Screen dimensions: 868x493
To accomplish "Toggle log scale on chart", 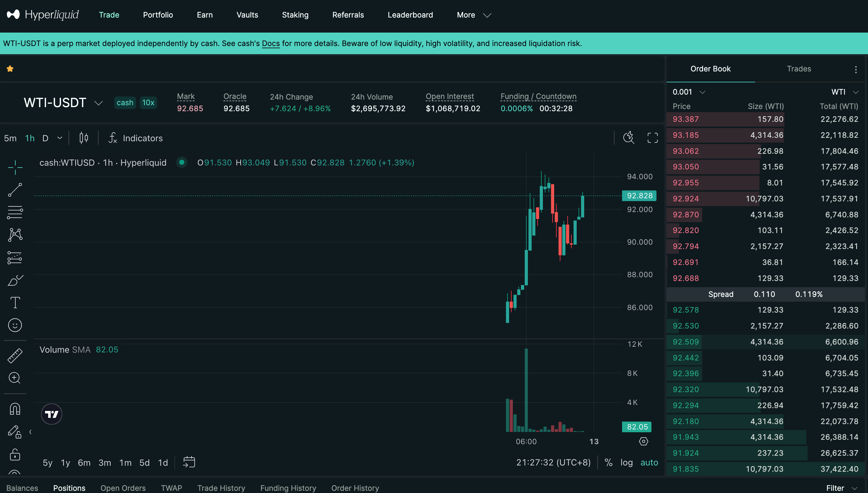I will tap(626, 463).
